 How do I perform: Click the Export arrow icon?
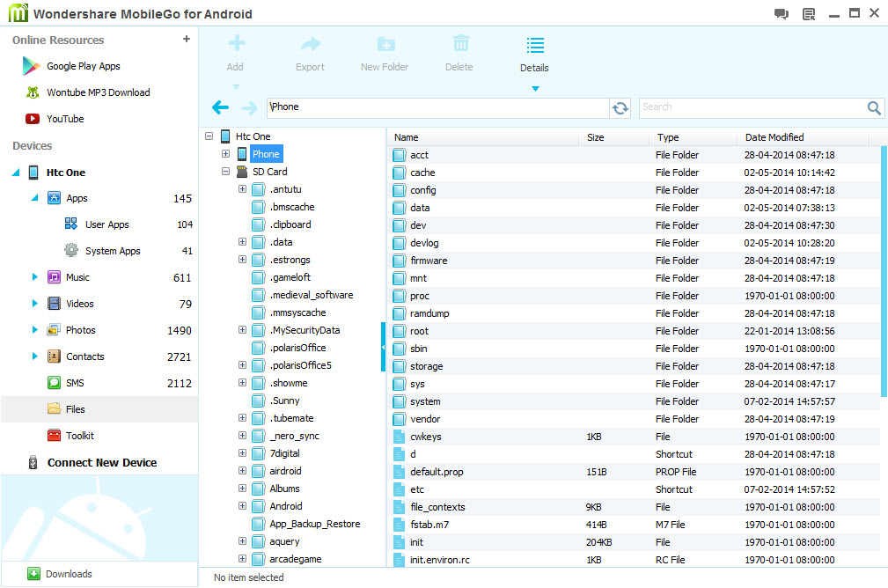pos(311,44)
